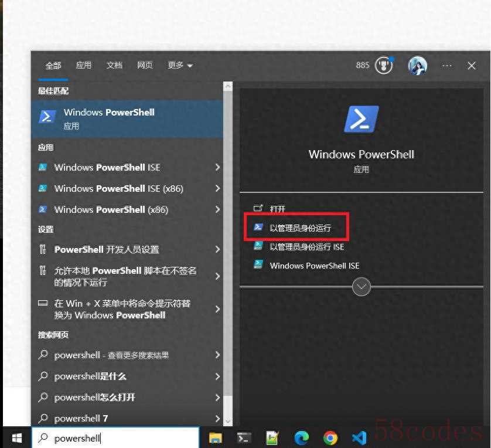Click the scrollbar up arrow
The image size is (491, 448).
click(x=228, y=85)
